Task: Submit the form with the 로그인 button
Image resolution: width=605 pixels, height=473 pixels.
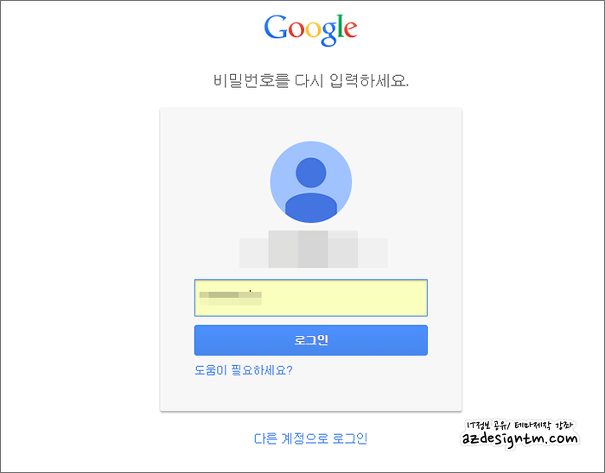Action: pyautogui.click(x=311, y=340)
